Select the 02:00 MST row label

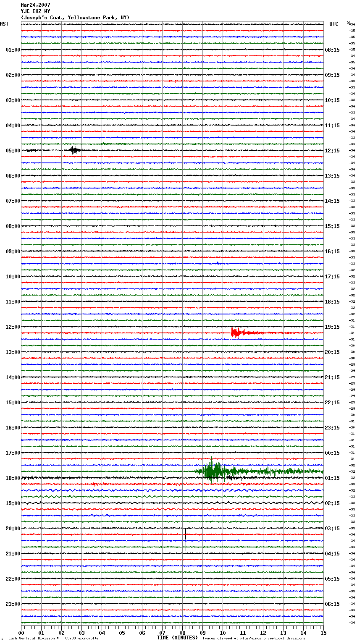(13, 75)
